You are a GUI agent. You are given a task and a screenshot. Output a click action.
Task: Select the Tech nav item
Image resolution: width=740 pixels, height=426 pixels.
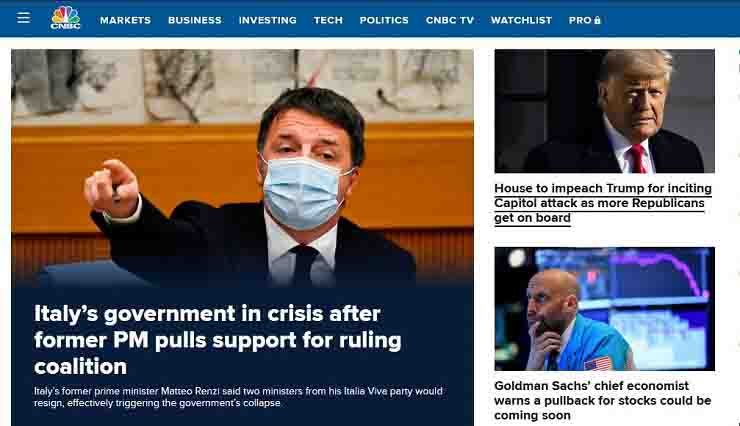point(328,20)
